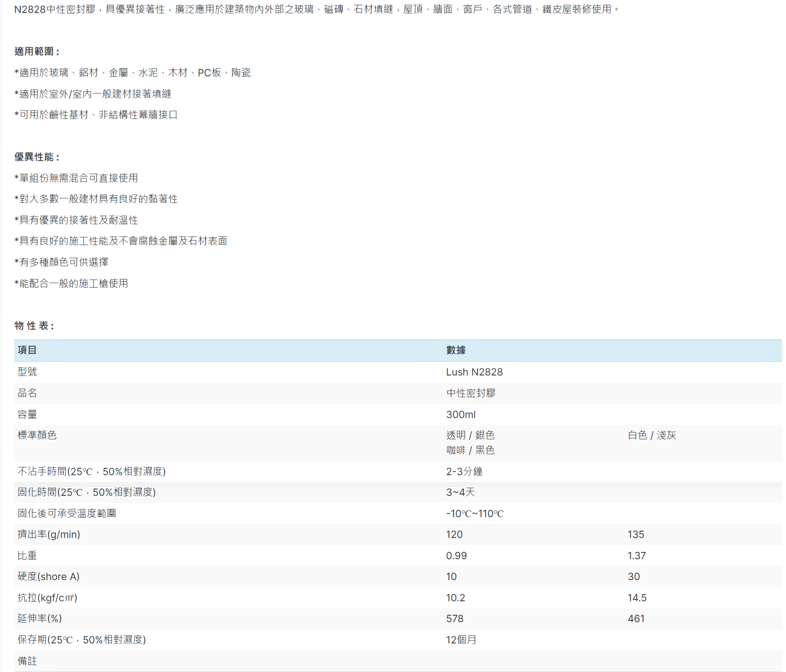Click the hardness value 10
Image resolution: width=786 pixels, height=672 pixels.
(x=451, y=576)
